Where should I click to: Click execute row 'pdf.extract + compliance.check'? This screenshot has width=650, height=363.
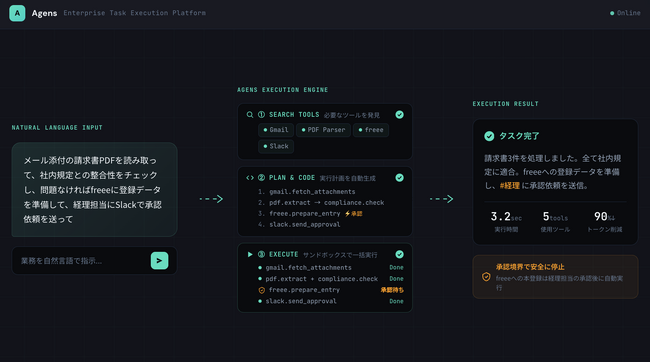(x=321, y=279)
